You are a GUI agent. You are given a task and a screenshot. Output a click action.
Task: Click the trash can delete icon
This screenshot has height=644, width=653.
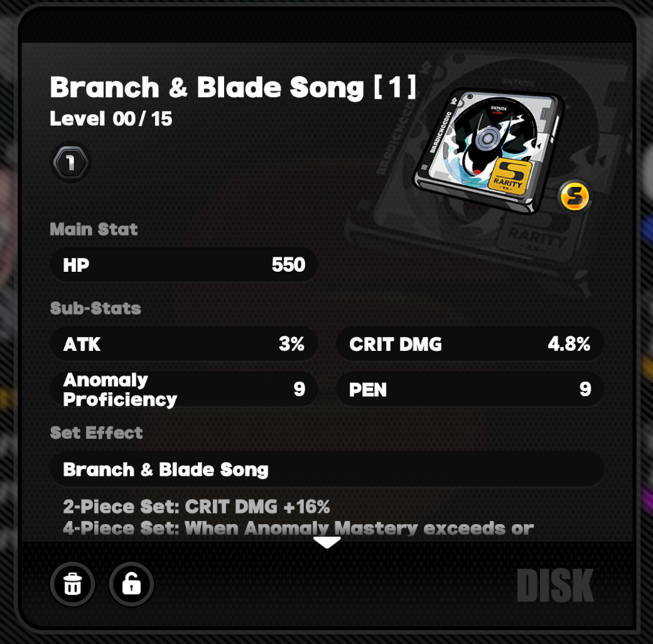coord(73,584)
